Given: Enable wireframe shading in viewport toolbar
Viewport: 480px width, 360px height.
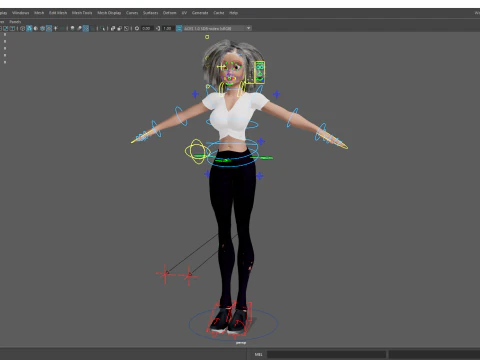Looking at the screenshot, I should click(22, 28).
